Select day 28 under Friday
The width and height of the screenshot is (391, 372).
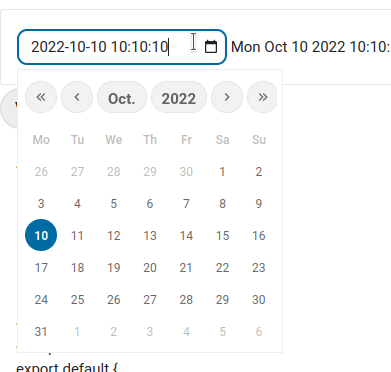(186, 300)
